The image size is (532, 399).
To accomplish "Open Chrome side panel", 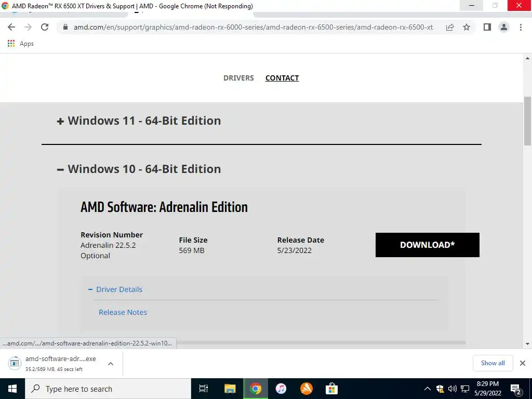I will (x=487, y=27).
